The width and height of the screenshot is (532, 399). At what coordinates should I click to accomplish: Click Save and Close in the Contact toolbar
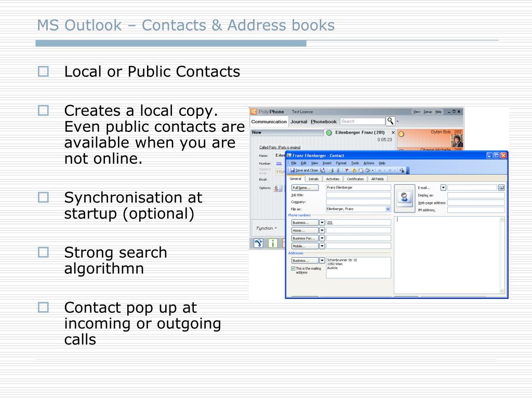(x=304, y=170)
